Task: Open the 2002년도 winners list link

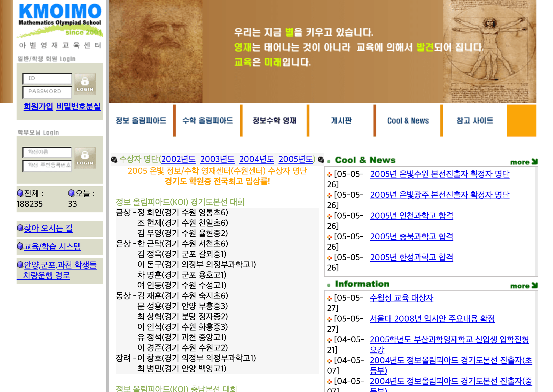Action: tap(178, 159)
